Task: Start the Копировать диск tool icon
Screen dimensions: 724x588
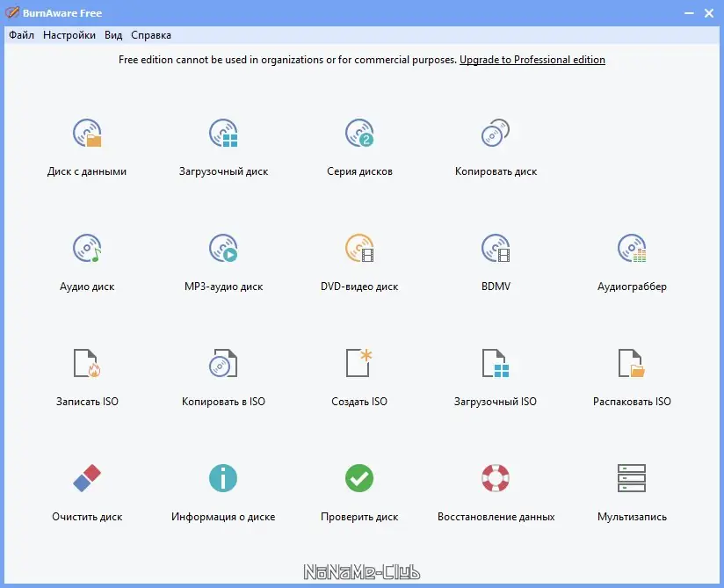Action: click(496, 133)
